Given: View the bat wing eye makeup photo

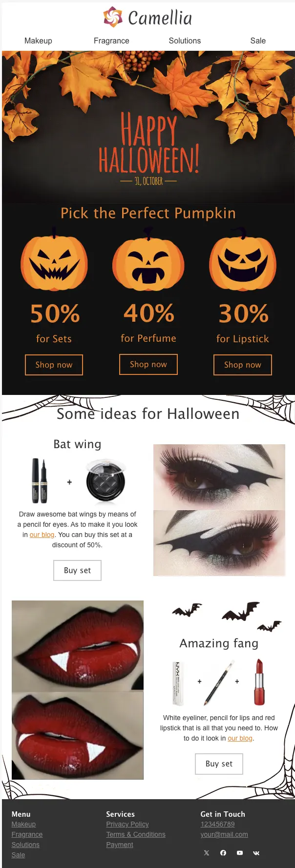Looking at the screenshot, I should pyautogui.click(x=219, y=510).
